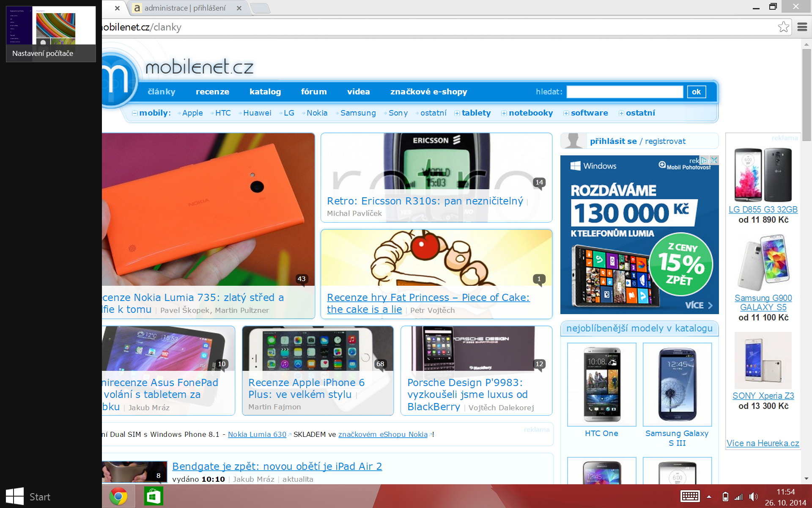Collapse the 'mobily' category
812x508 pixels.
tap(135, 113)
